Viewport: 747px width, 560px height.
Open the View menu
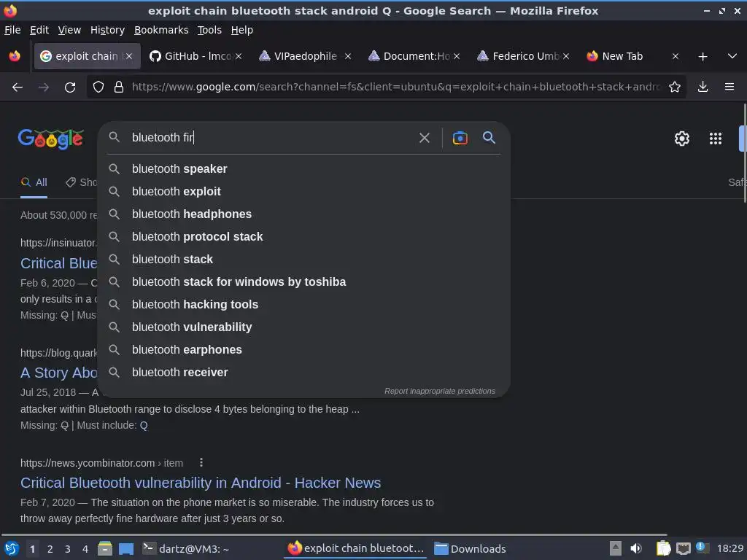(x=69, y=30)
